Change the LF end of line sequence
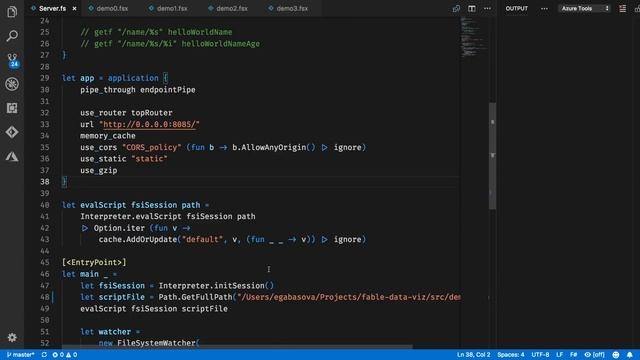The width and height of the screenshot is (640, 360). tap(559, 355)
